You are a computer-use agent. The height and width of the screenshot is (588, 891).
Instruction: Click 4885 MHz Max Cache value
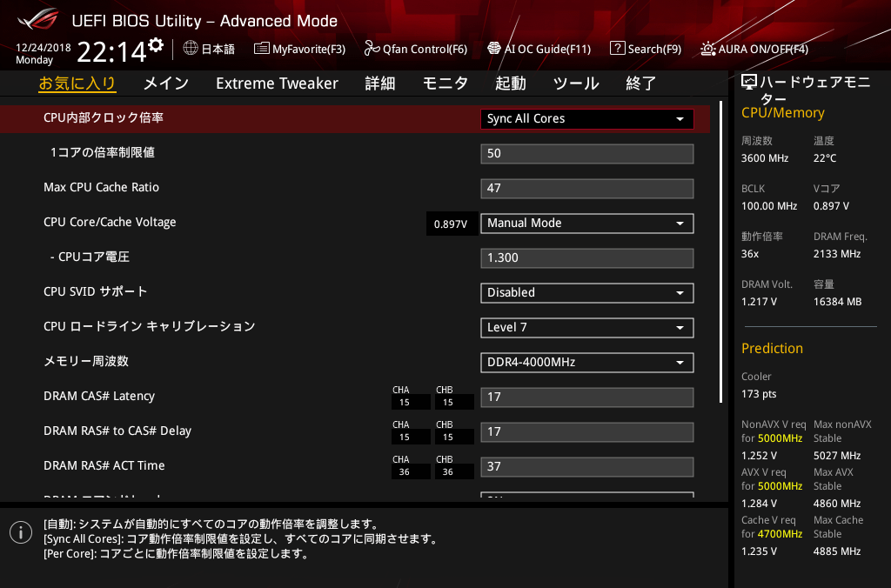coord(836,551)
